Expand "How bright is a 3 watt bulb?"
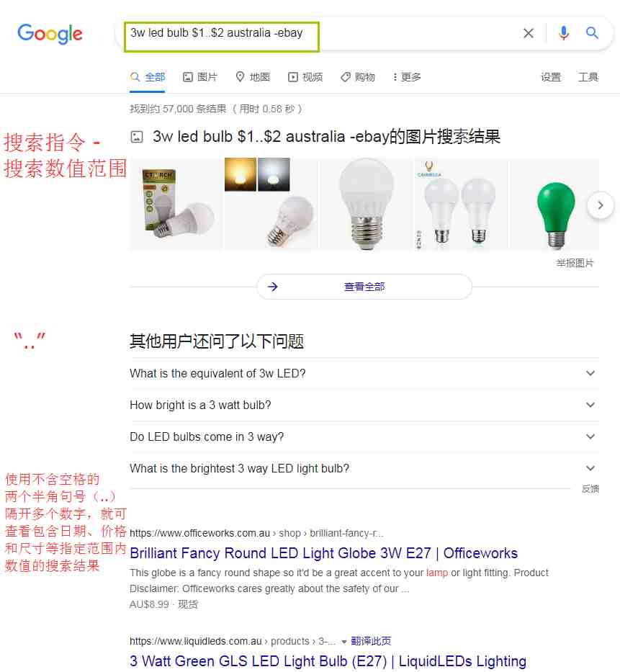 click(x=364, y=405)
